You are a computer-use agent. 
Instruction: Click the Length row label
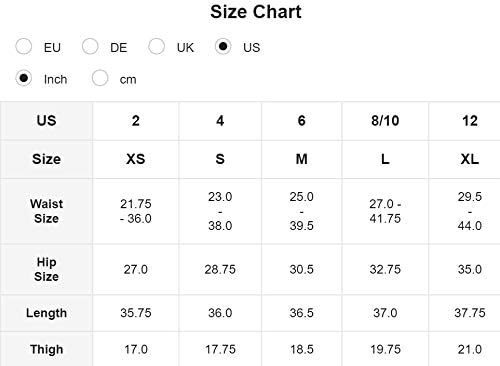pyautogui.click(x=46, y=313)
